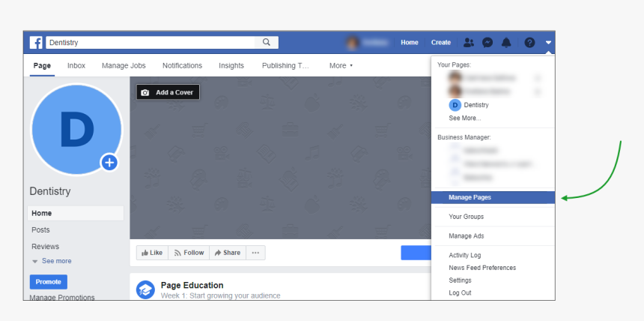The image size is (644, 321).
Task: Click the Dentistry page name in sidebar
Action: click(50, 191)
